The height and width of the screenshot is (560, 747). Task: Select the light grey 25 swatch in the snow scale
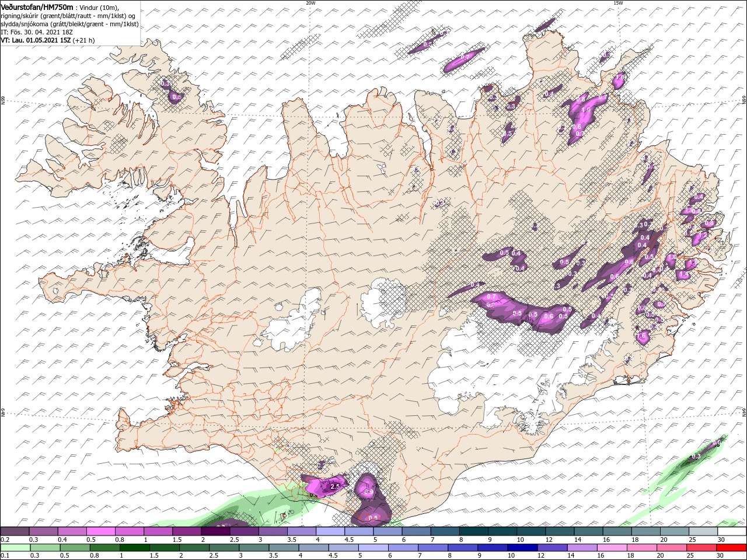(x=703, y=531)
